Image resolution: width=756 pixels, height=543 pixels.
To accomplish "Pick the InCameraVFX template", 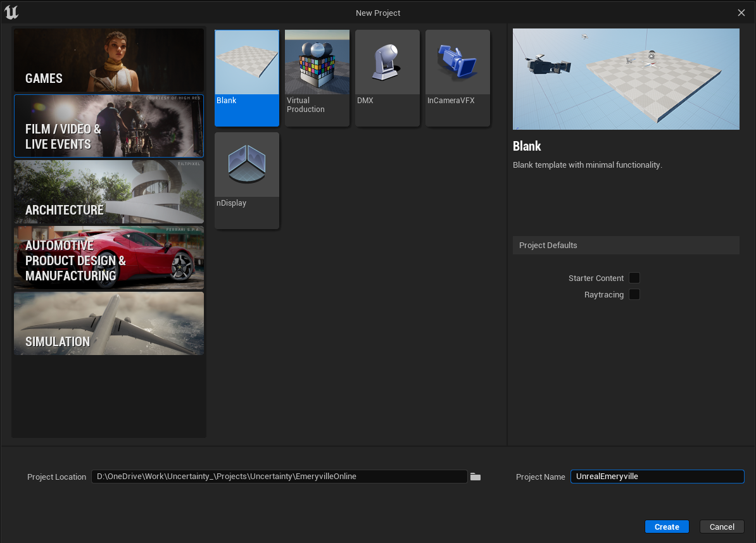I will pyautogui.click(x=458, y=63).
